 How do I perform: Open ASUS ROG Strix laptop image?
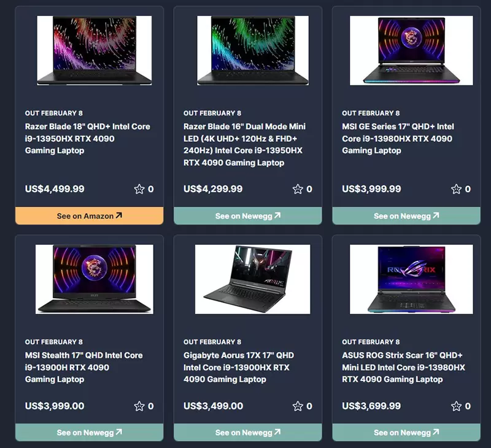(x=411, y=279)
